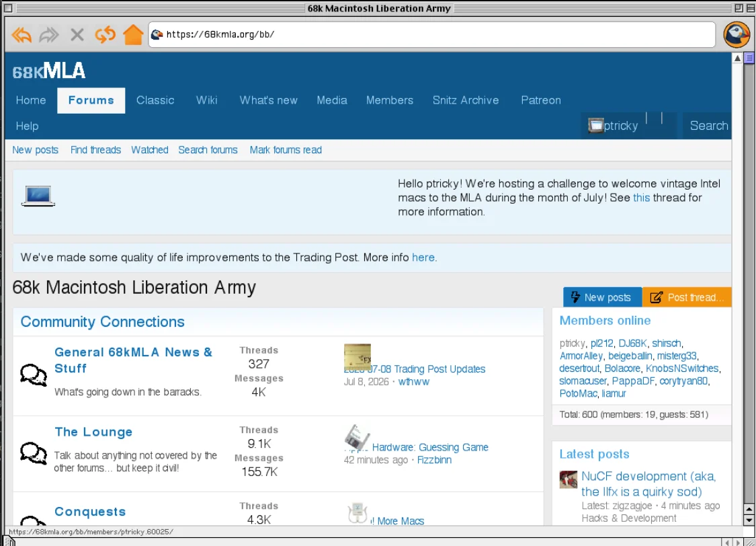Open the NuCF development latest post
Screen dimensions: 756x546
point(648,484)
